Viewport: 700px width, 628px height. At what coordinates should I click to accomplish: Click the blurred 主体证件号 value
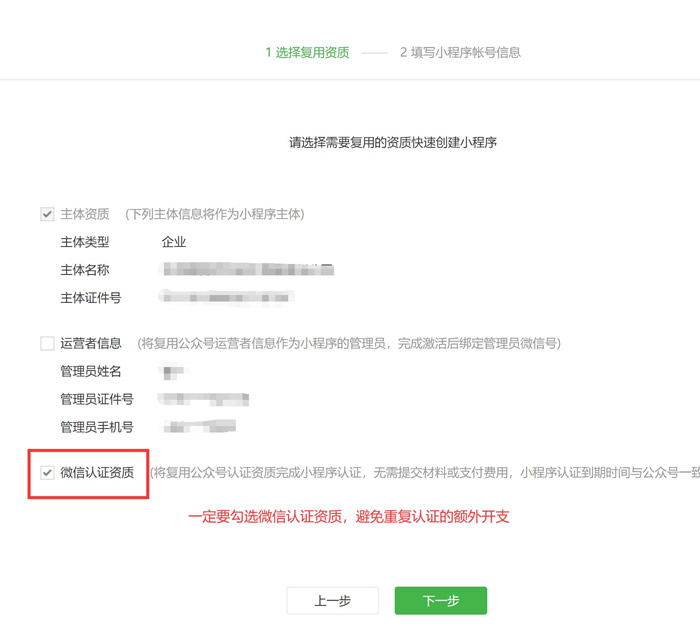pyautogui.click(x=228, y=297)
